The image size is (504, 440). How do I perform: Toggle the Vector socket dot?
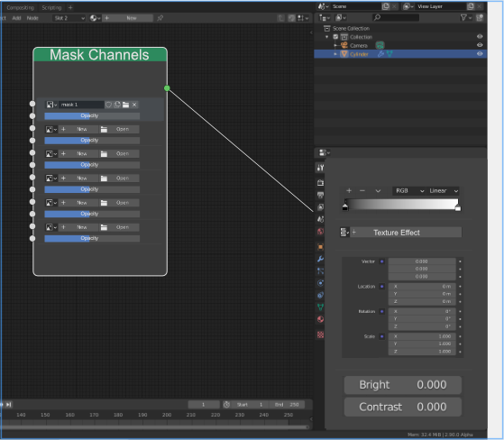[x=382, y=261]
